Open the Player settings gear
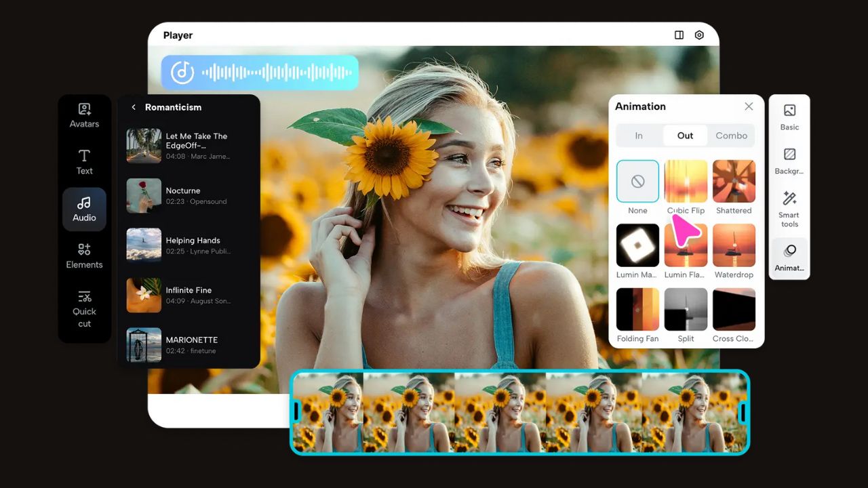 [x=699, y=35]
